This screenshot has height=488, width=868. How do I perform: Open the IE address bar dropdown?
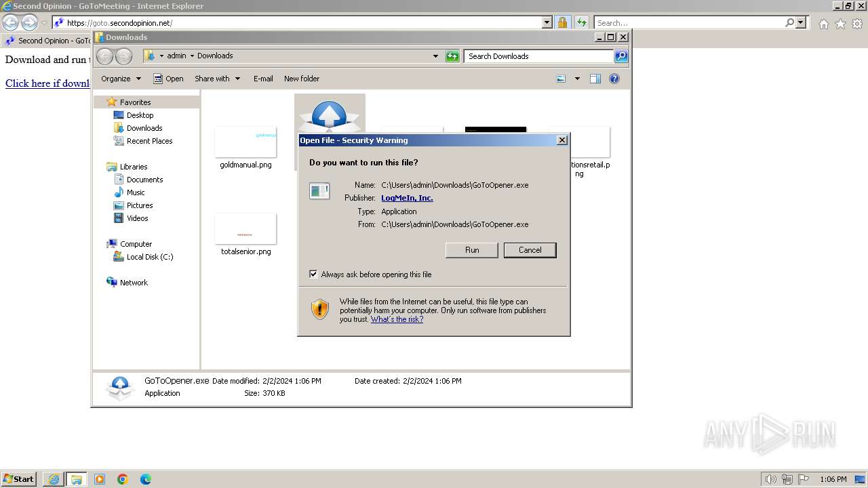[547, 22]
